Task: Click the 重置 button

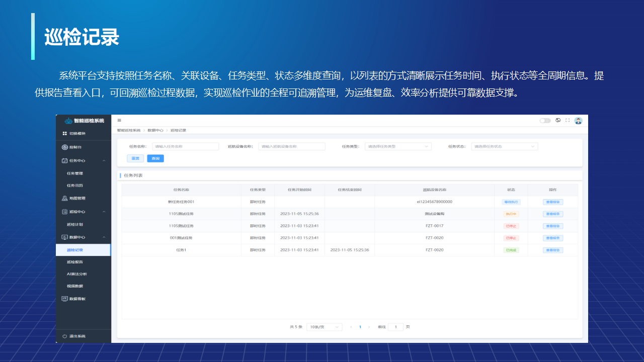Action: pyautogui.click(x=135, y=158)
